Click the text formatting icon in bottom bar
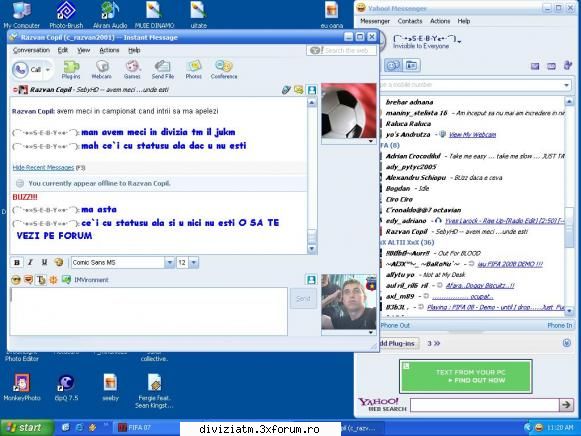The height and width of the screenshot is (436, 581). (41, 280)
